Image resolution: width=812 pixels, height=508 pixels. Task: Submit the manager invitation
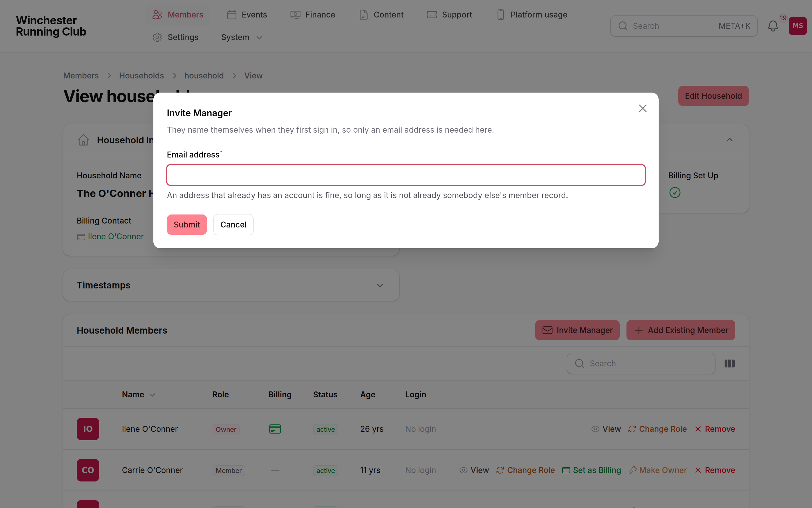click(x=187, y=224)
